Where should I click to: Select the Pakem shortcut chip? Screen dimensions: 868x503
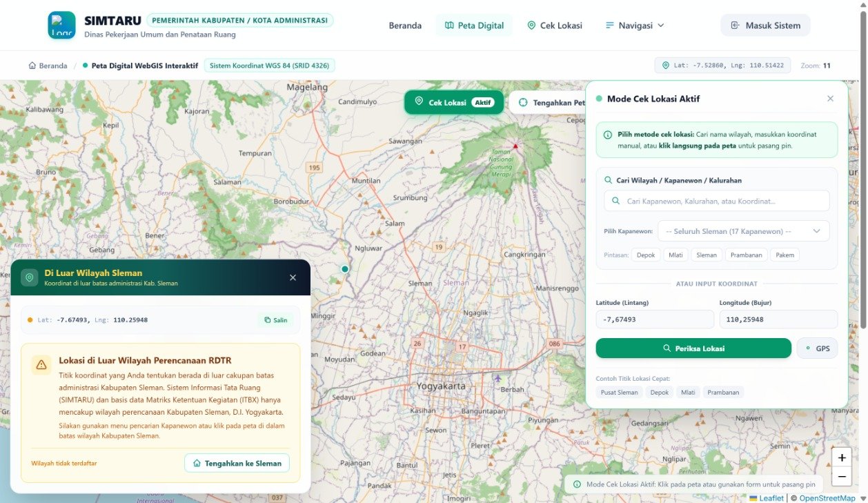pos(785,255)
